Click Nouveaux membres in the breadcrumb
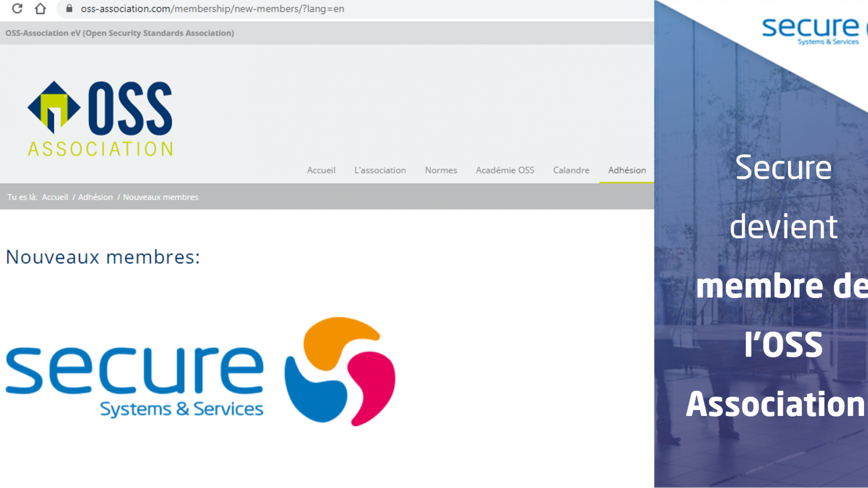 coord(161,197)
